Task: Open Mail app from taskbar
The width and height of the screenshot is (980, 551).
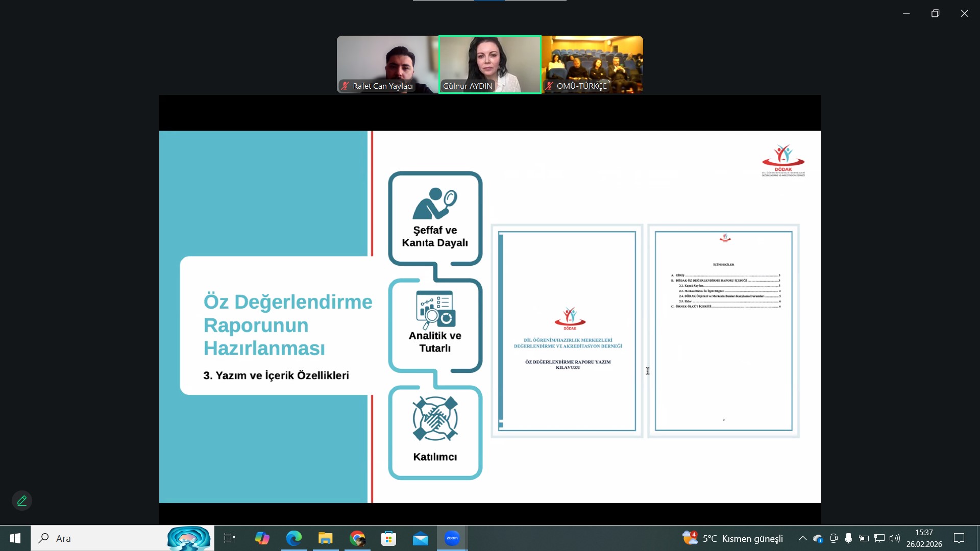Action: coord(421,538)
